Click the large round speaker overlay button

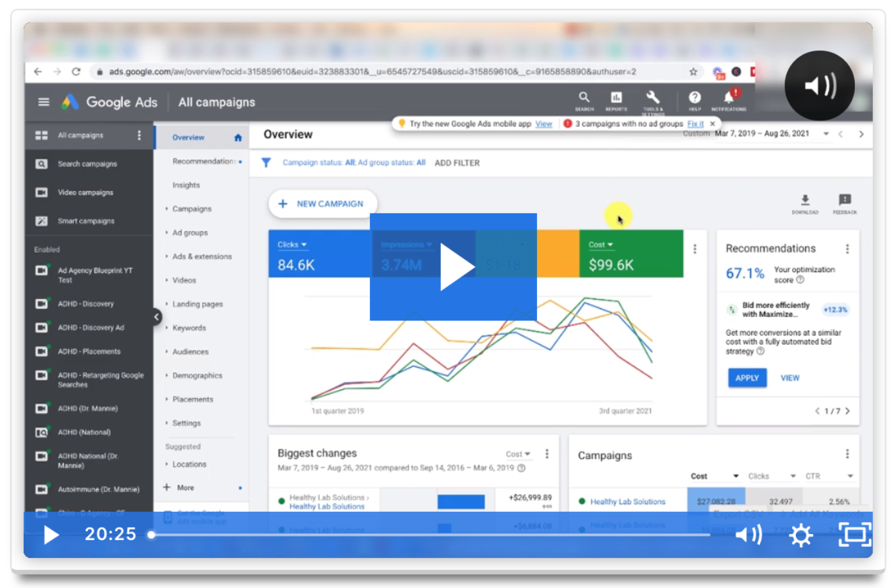click(820, 85)
